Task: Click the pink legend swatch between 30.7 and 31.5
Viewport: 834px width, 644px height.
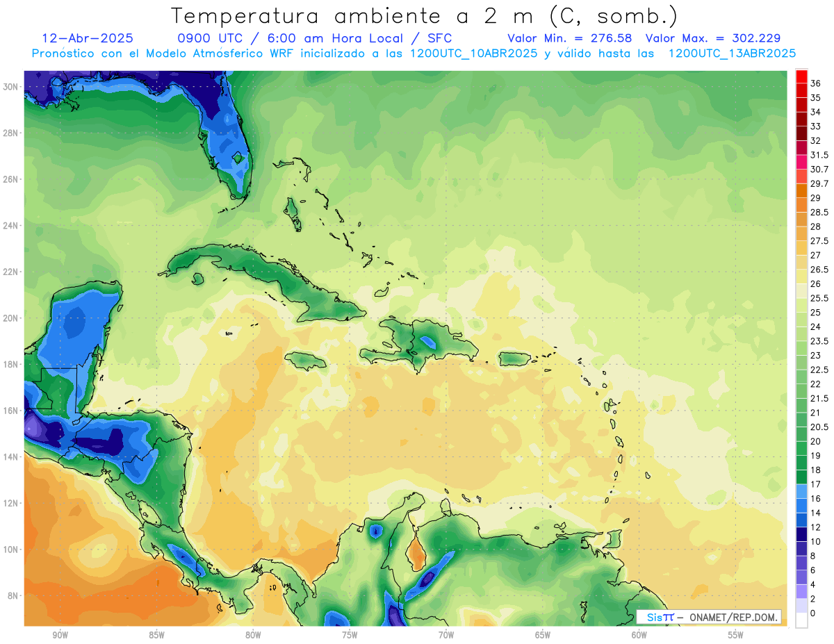Action: pos(801,162)
